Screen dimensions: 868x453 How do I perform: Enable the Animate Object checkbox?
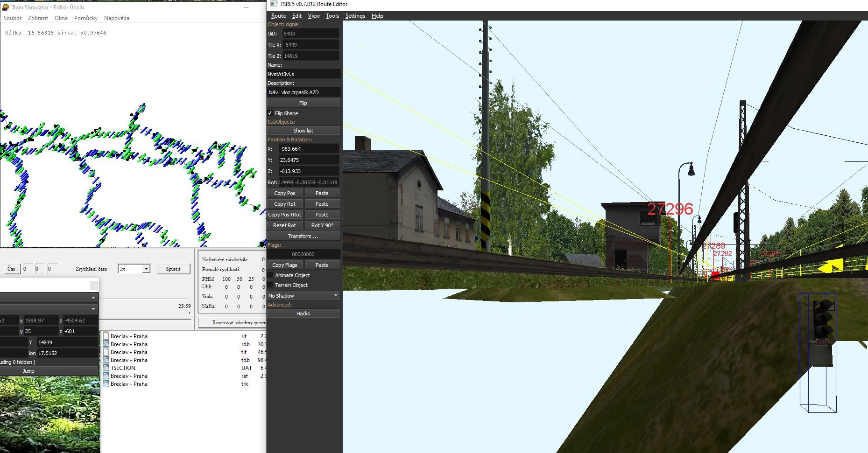pos(270,275)
